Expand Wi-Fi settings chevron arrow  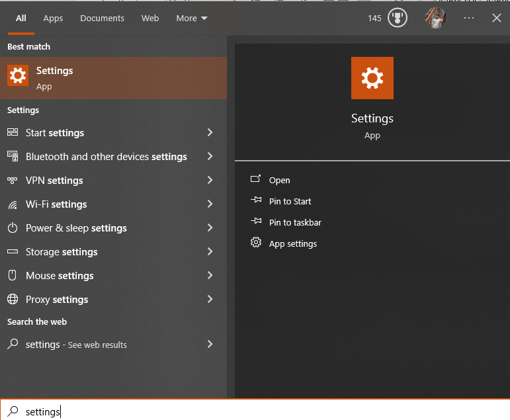[210, 204]
